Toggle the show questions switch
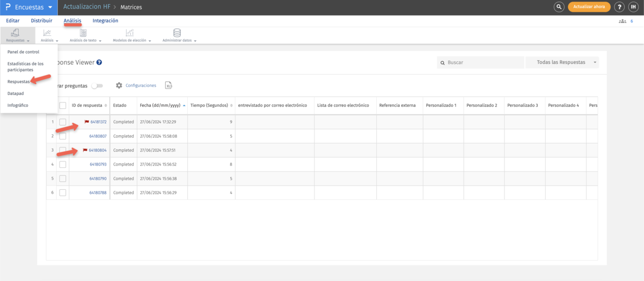Viewport: 644px width, 281px height. click(x=97, y=85)
